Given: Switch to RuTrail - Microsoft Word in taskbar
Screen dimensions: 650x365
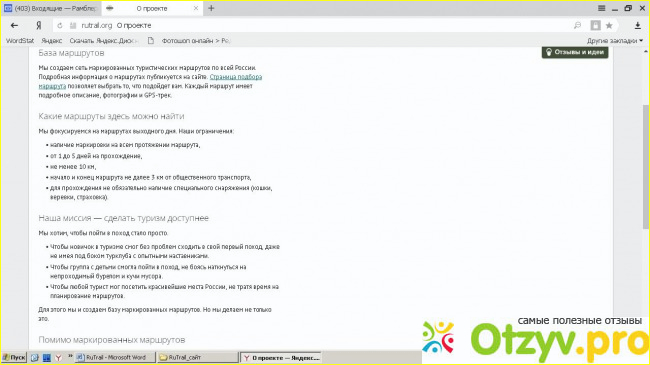Looking at the screenshot, I should click(115, 358).
